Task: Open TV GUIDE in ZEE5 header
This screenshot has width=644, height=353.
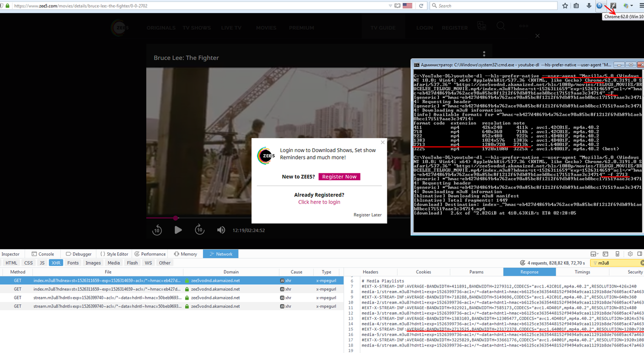Action: click(384, 28)
